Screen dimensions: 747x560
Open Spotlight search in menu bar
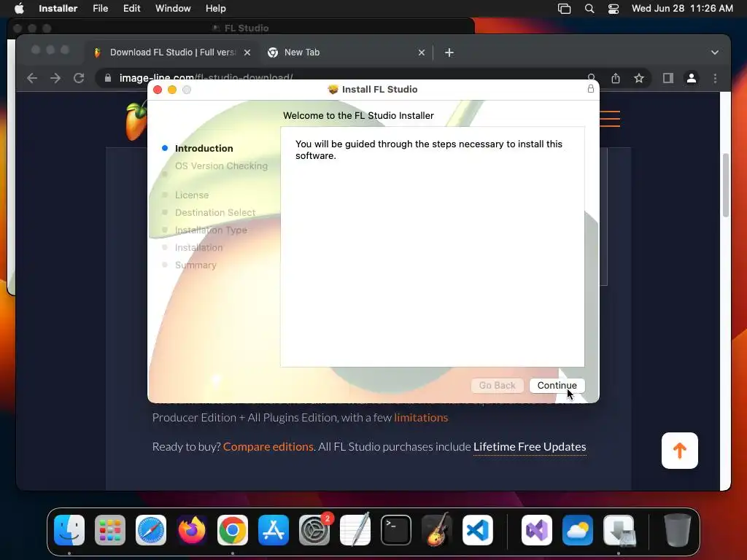pyautogui.click(x=589, y=9)
